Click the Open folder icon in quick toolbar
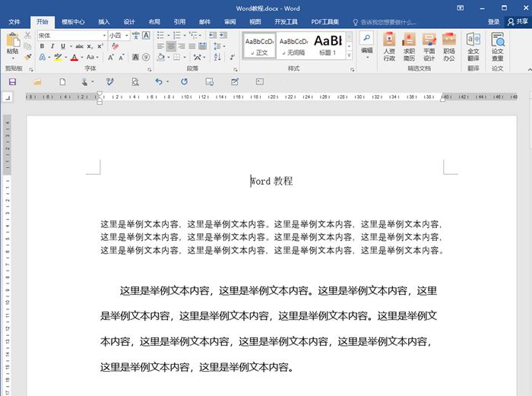This screenshot has width=532, height=396. pos(37,82)
